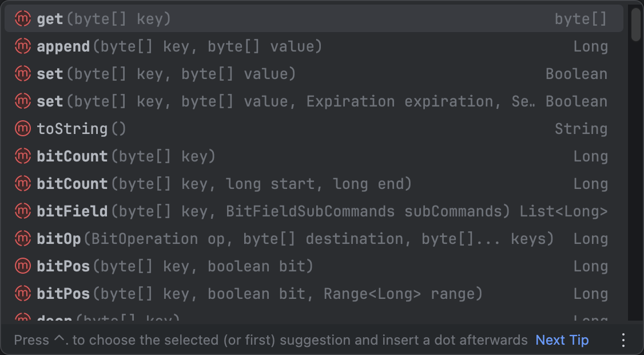Click the completion list scrollbar thumb
Viewport: 644px width, 355px height.
pyautogui.click(x=635, y=25)
